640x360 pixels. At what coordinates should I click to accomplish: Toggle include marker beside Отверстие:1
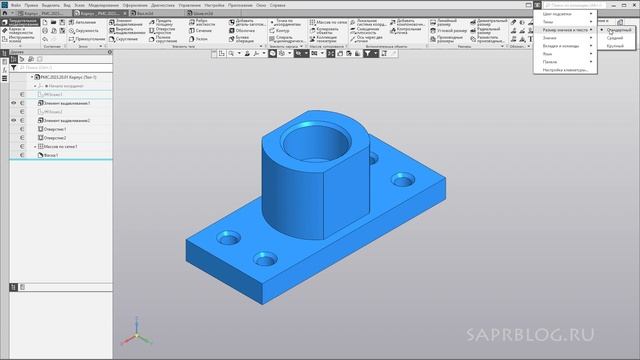22,129
